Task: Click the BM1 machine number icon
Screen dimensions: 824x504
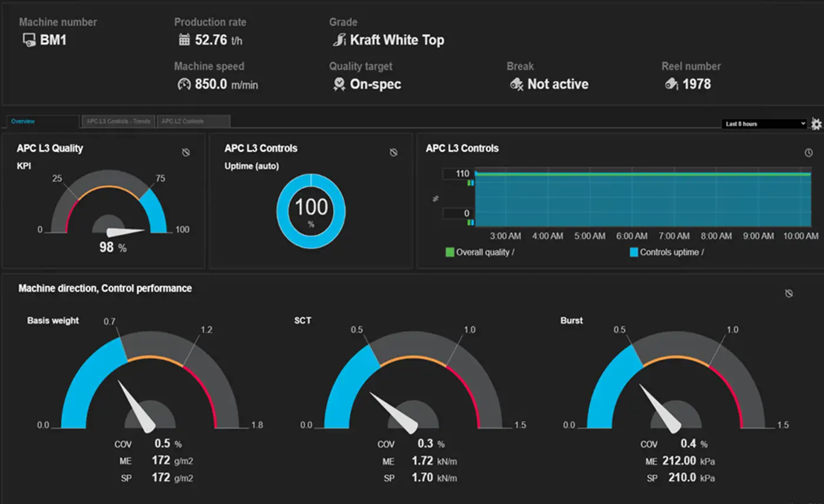Action: (29, 41)
